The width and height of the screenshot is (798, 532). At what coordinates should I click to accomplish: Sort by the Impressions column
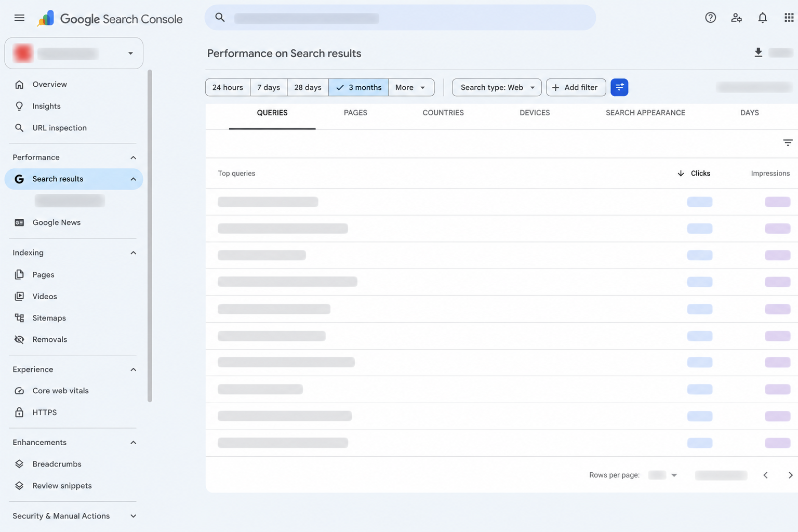point(770,174)
